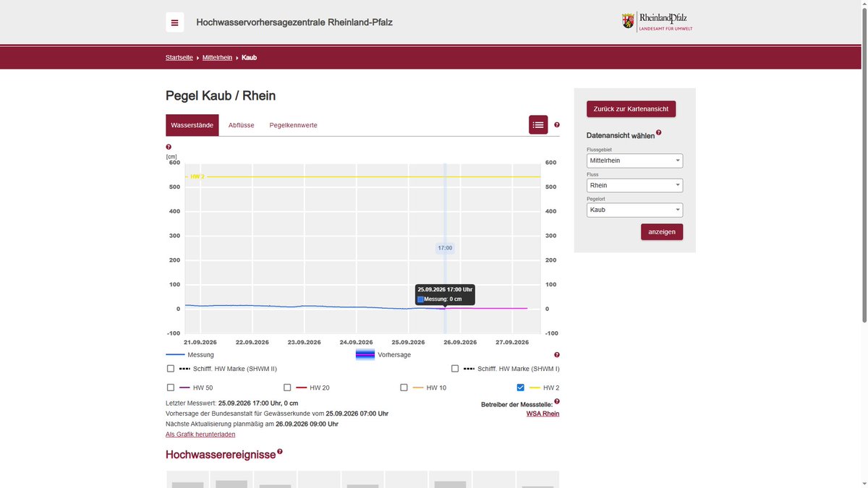
Task: Click the Nächste Aktualisierung planmäßig line
Action: pyautogui.click(x=252, y=424)
